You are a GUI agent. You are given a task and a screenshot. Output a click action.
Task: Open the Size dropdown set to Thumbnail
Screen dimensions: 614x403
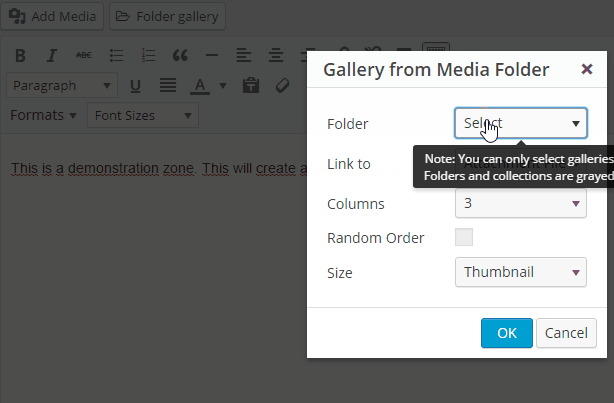coord(520,272)
